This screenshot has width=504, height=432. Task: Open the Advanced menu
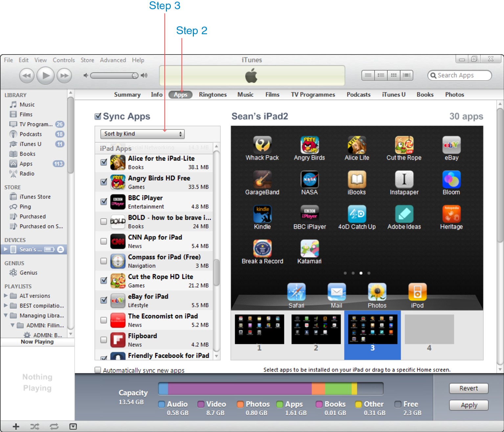(113, 60)
